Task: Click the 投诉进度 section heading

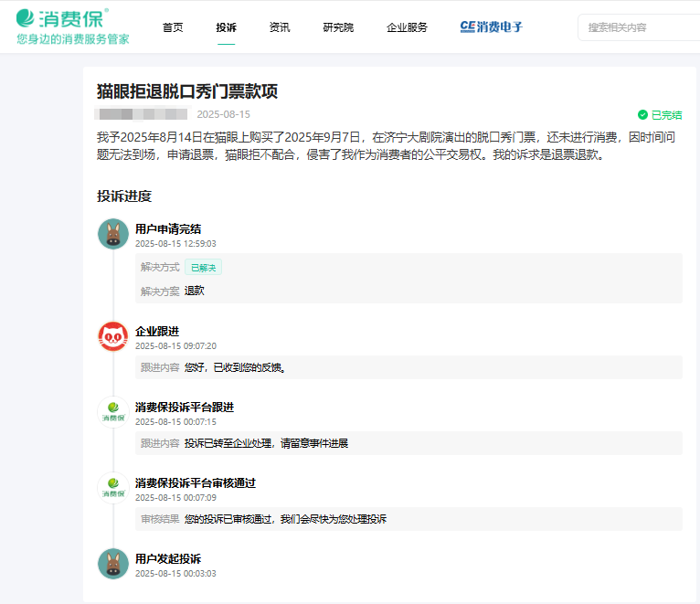Action: [x=124, y=196]
